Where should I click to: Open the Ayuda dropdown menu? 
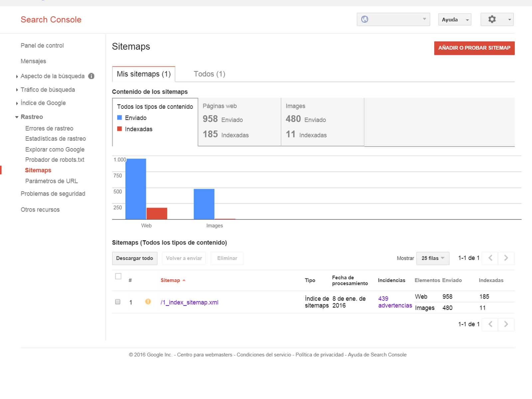(x=455, y=20)
